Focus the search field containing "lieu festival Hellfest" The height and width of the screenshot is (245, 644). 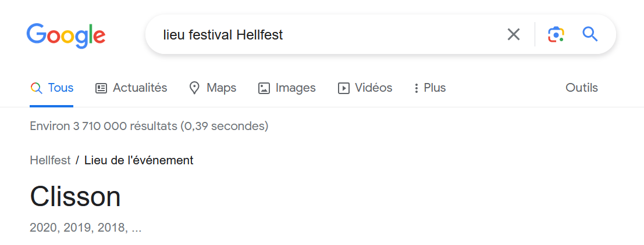[x=329, y=35]
